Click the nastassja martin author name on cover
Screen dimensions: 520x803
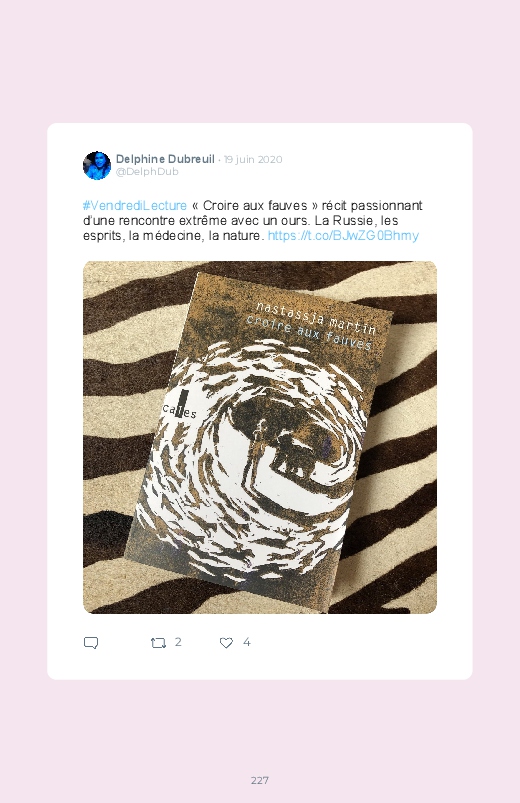tap(316, 318)
